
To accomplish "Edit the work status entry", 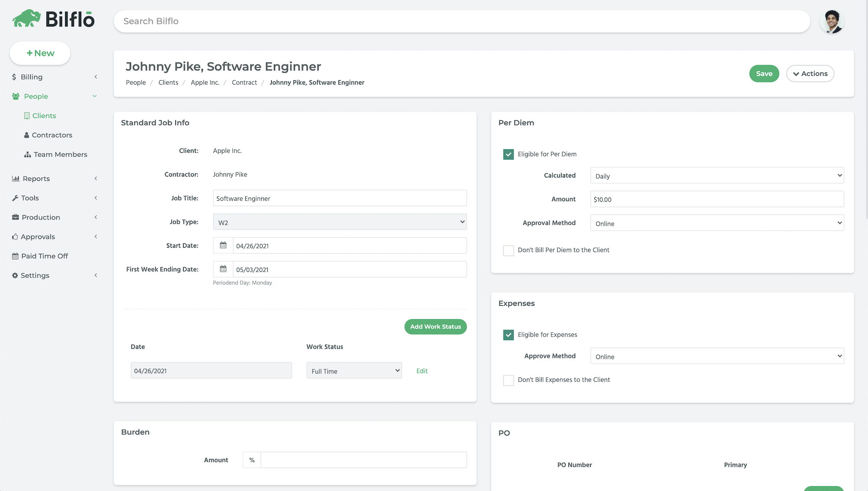I will [421, 370].
